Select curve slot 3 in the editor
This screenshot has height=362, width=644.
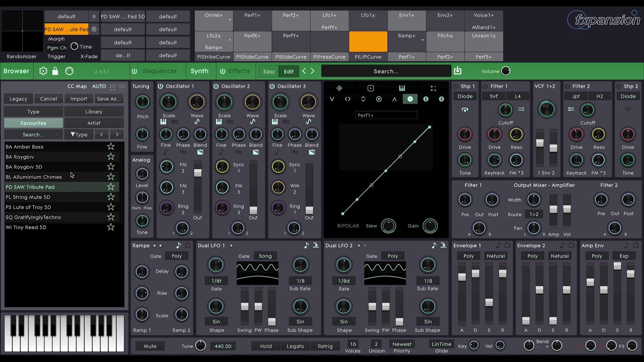[441, 99]
